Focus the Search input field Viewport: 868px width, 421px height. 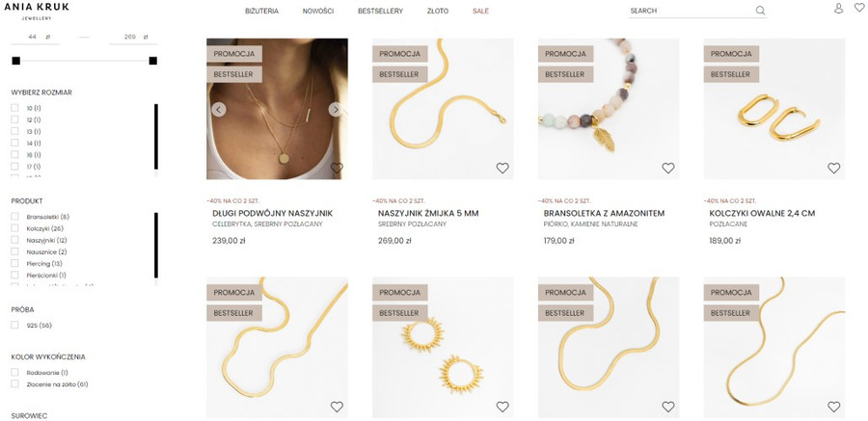point(692,11)
